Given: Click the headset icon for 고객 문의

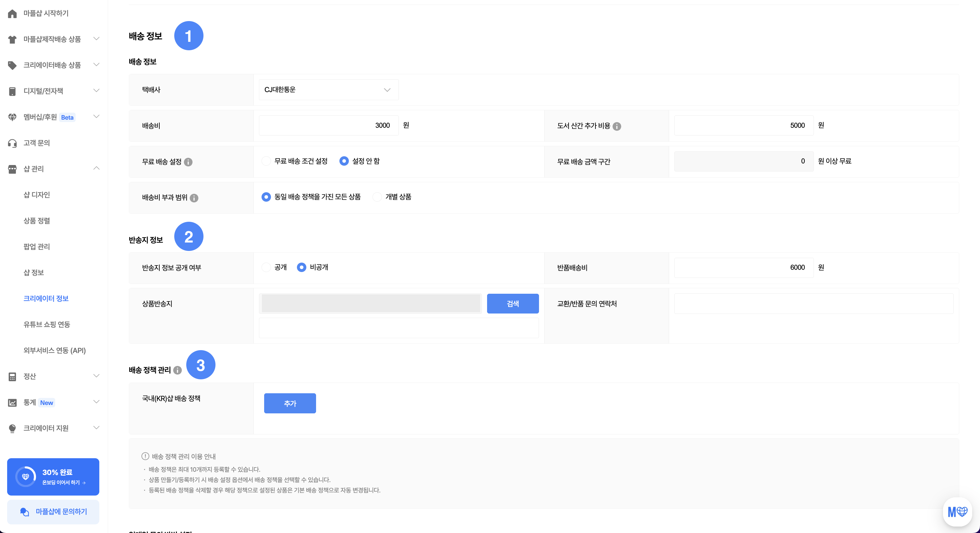Looking at the screenshot, I should (12, 143).
